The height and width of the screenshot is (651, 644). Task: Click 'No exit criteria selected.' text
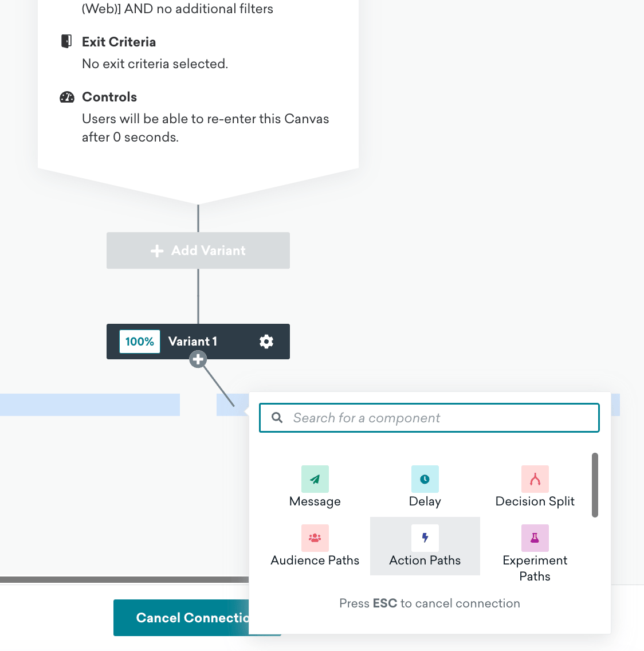coord(155,64)
